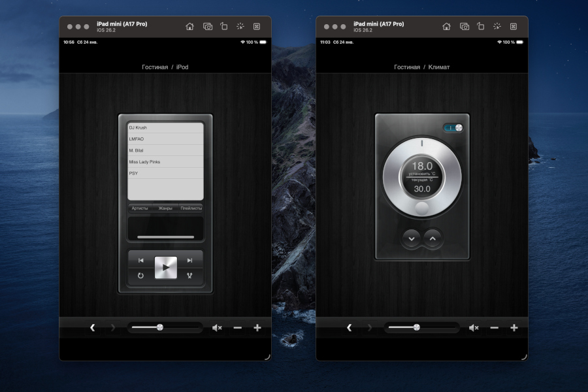The width and height of the screenshot is (588, 392).
Task: Switch to the Артисты tab
Action: pos(140,208)
